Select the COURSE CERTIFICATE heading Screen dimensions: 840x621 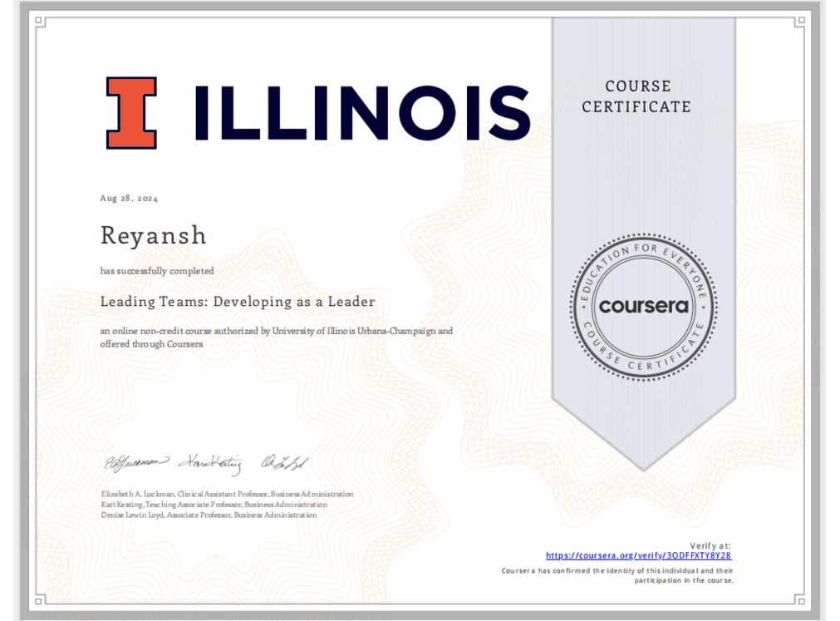pyautogui.click(x=637, y=96)
